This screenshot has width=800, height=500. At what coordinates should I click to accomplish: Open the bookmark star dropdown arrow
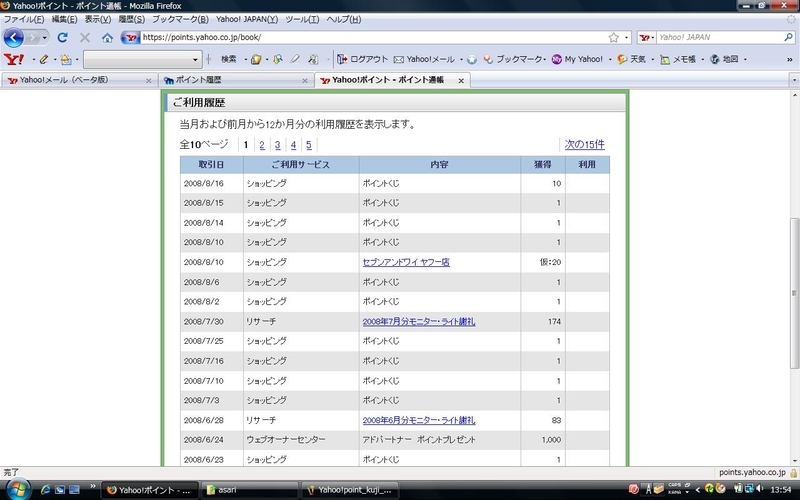click(x=626, y=38)
